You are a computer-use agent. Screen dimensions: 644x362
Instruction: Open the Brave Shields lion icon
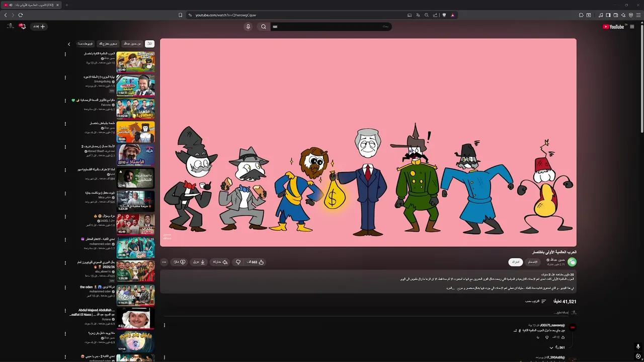[x=444, y=15]
